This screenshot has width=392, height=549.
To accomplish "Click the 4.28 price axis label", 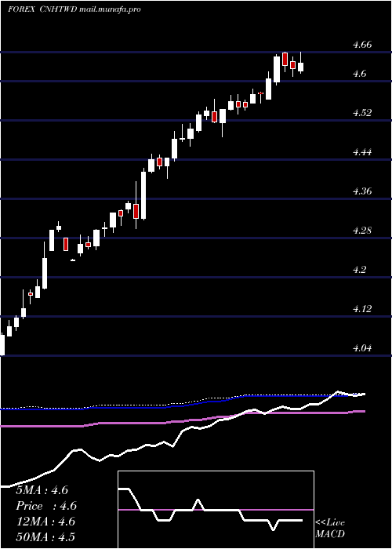I will coord(362,231).
